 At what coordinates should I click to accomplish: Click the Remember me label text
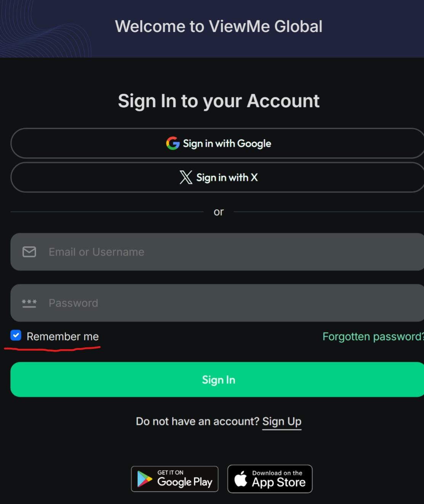pos(63,337)
